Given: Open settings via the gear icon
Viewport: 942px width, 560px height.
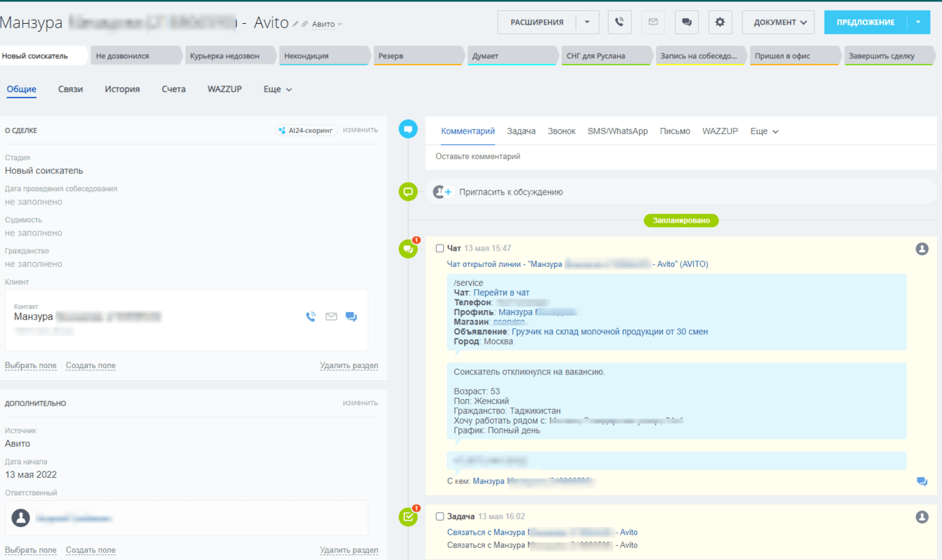Looking at the screenshot, I should [720, 22].
